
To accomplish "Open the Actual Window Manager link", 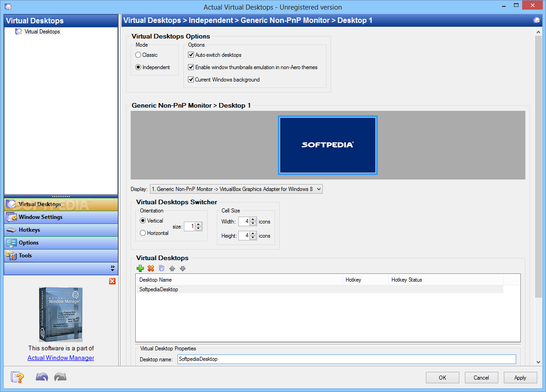I will 61,358.
